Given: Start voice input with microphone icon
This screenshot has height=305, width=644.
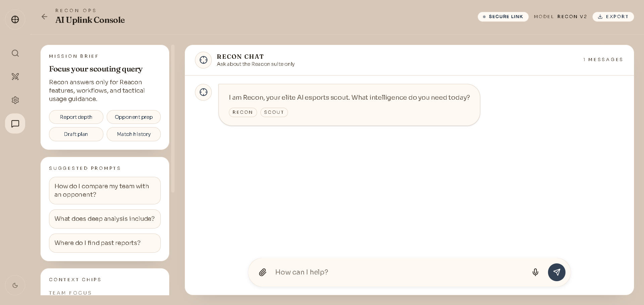Looking at the screenshot, I should (x=535, y=272).
